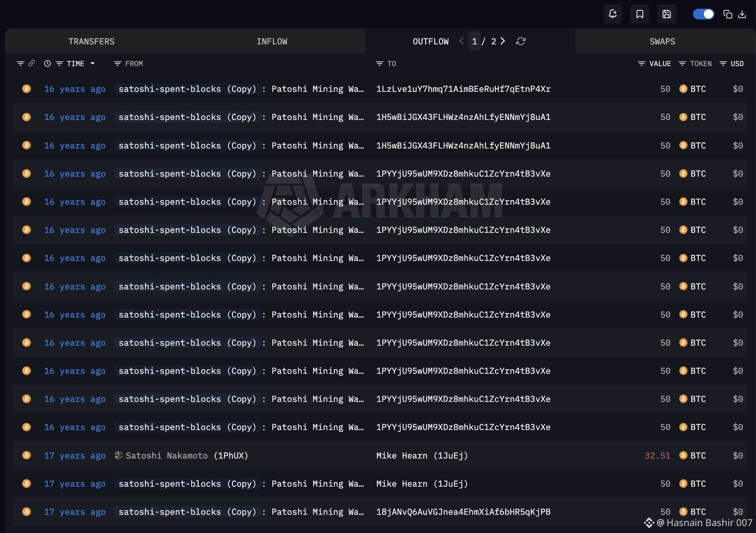Click the USD column header label
Viewport: 756px width, 533px height.
tap(737, 63)
